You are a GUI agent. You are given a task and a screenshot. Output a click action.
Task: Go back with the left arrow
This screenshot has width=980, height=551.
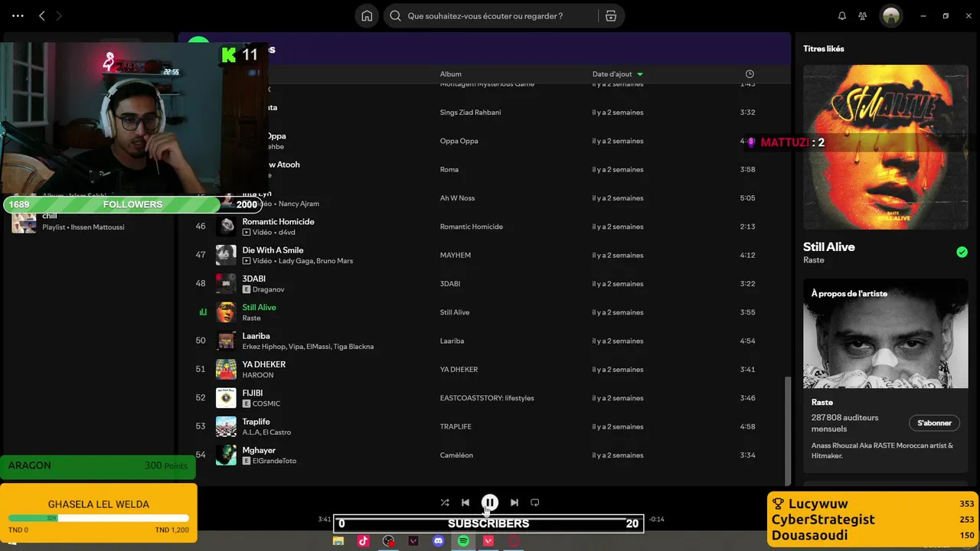[x=42, y=15]
